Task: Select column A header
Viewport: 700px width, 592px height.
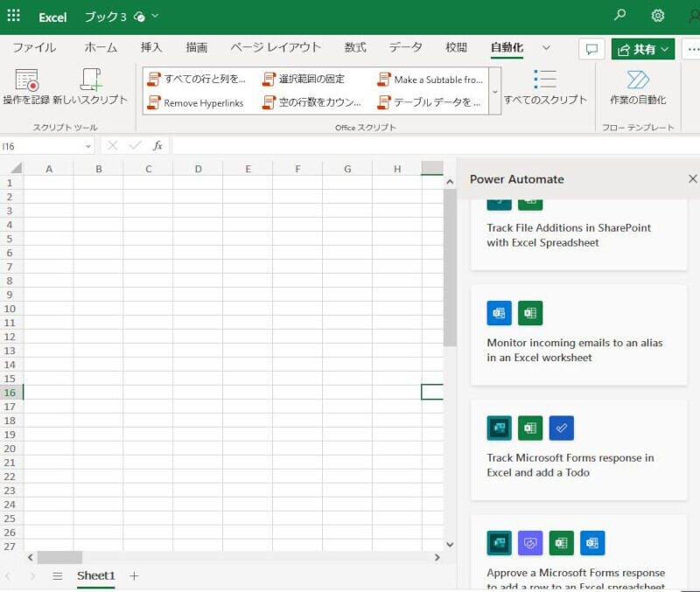Action: [x=49, y=169]
